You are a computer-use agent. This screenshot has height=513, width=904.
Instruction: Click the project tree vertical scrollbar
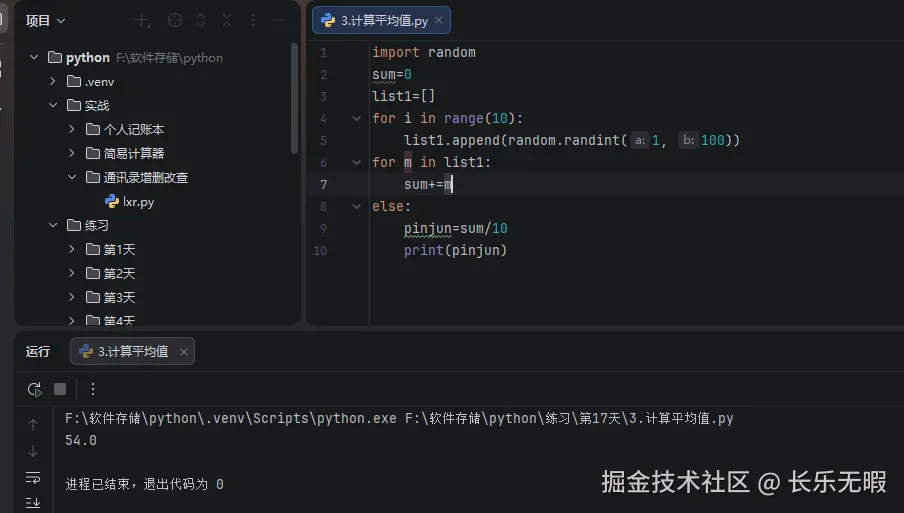click(x=294, y=98)
